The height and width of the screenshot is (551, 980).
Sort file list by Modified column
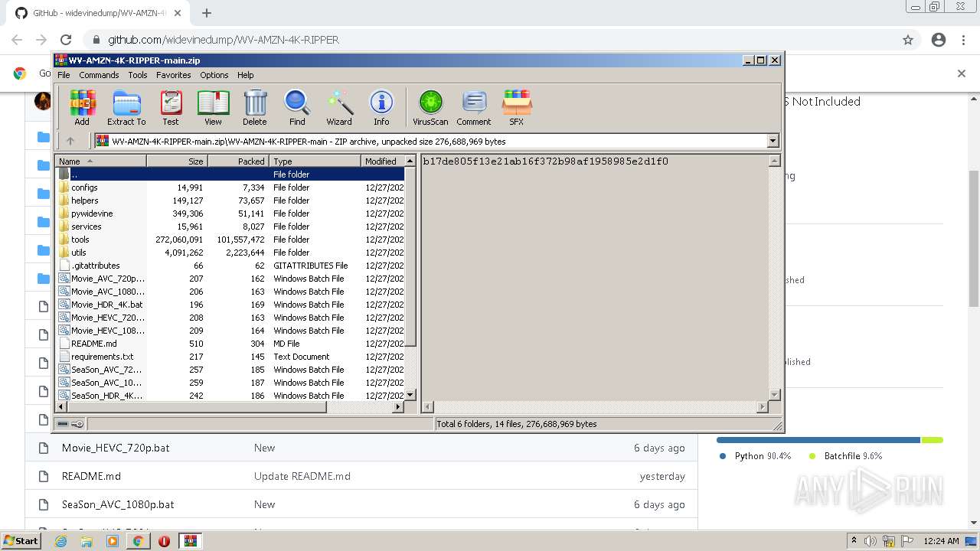[x=383, y=161]
